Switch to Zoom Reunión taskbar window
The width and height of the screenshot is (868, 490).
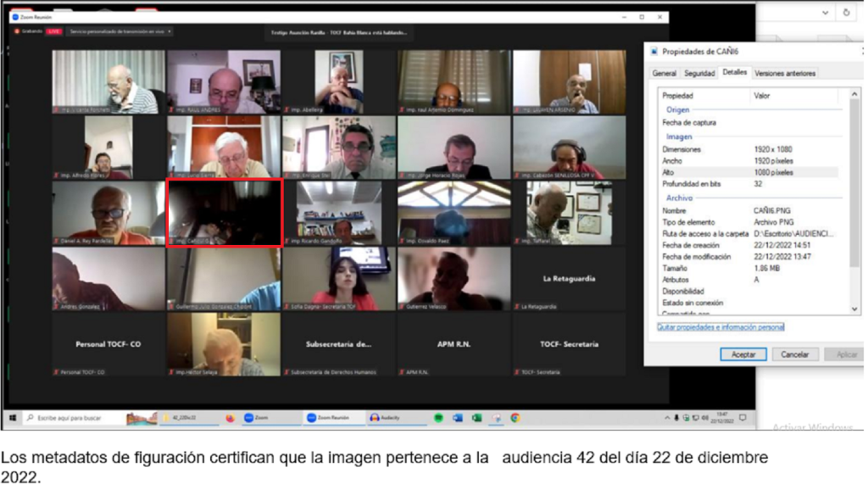pyautogui.click(x=327, y=418)
